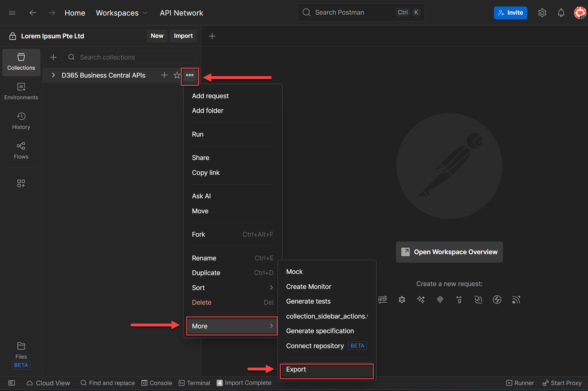Open the Console in the status bar
The image size is (588, 391).
click(157, 383)
